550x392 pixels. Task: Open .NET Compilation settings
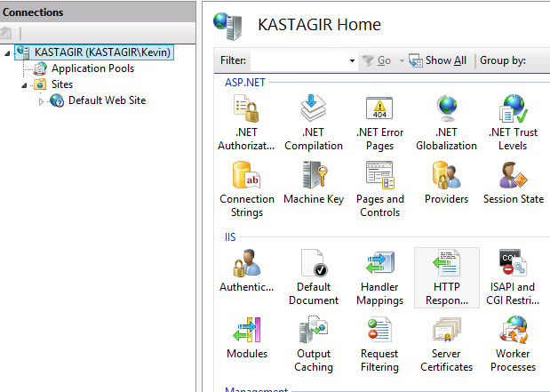[x=314, y=123]
